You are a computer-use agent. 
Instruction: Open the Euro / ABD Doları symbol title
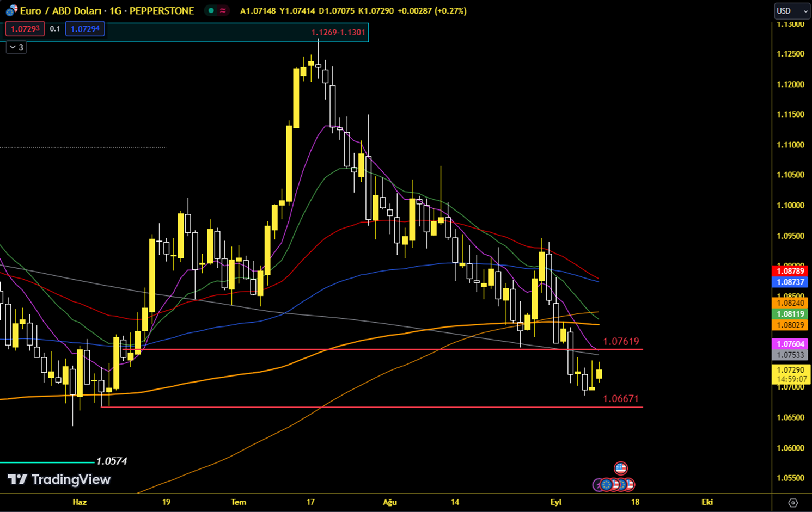point(107,10)
